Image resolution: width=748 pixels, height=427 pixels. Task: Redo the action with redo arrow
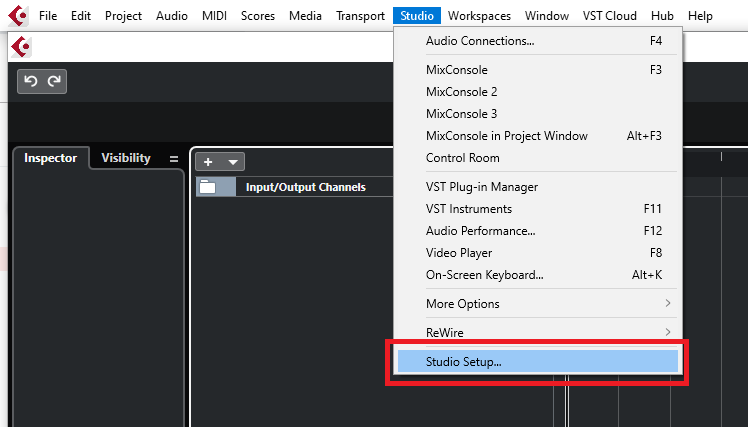[54, 82]
